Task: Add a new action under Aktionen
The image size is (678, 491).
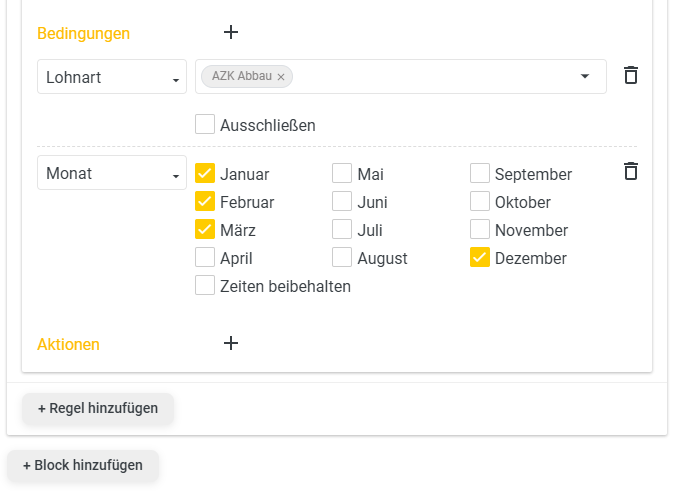Action: tap(231, 343)
